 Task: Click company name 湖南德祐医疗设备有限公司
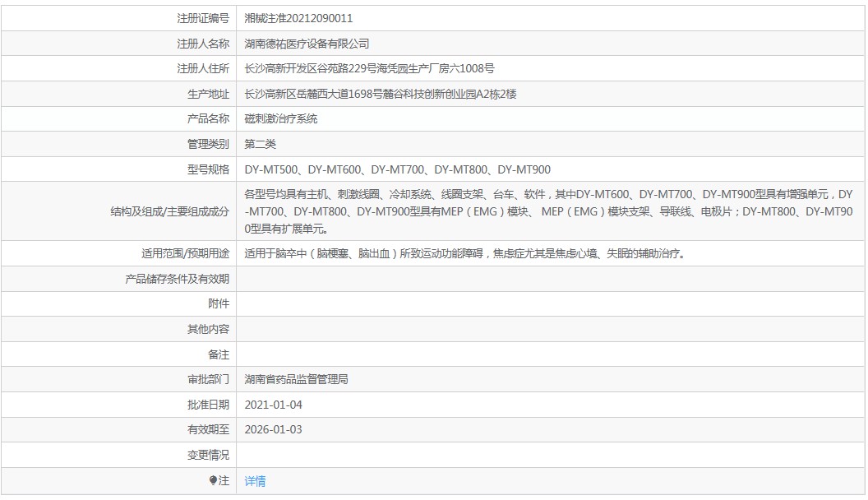pyautogui.click(x=307, y=44)
